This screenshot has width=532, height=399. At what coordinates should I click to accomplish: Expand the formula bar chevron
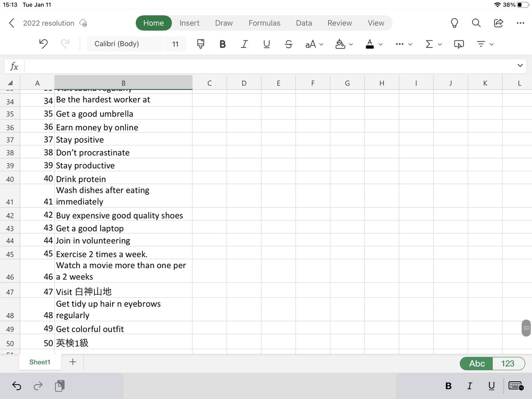pyautogui.click(x=520, y=66)
